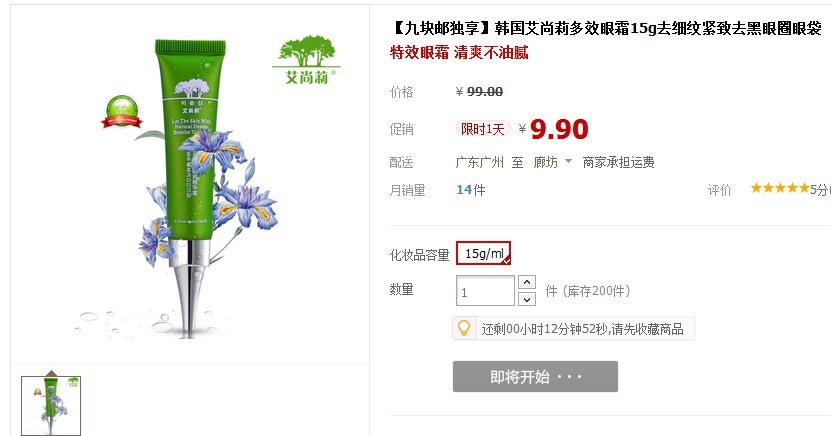Select the green tube product thumbnail
831x436 pixels.
point(51,405)
